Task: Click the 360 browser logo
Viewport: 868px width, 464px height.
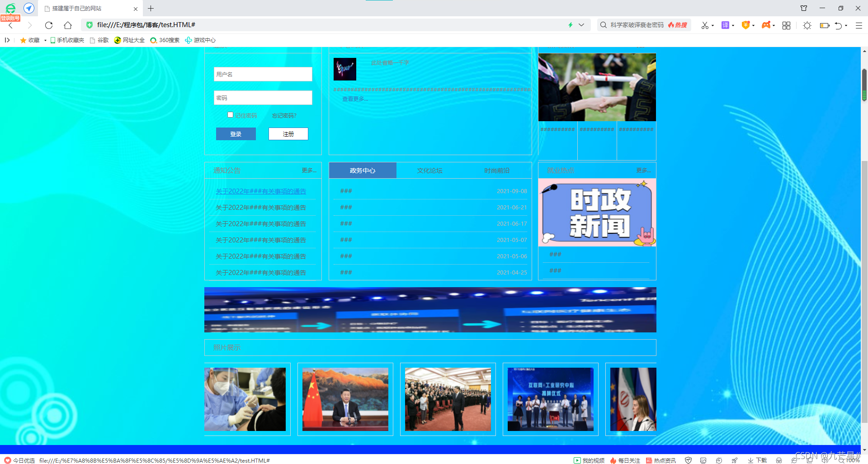Action: click(10, 8)
